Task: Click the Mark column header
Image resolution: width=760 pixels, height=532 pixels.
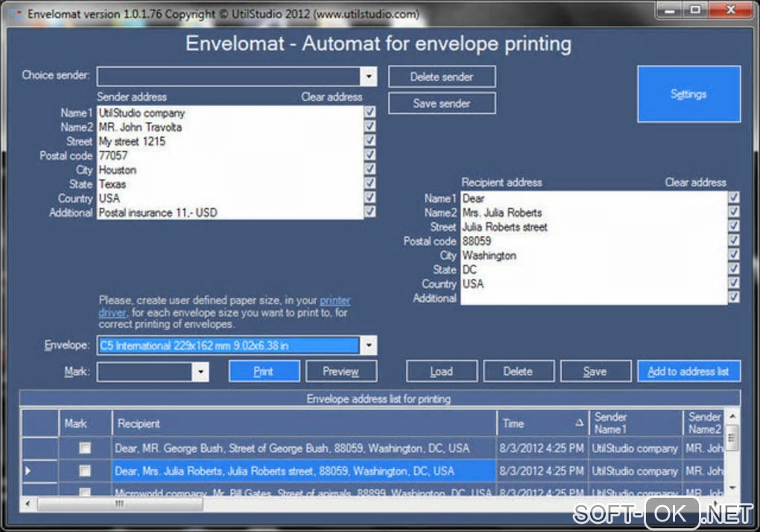Action: point(85,423)
